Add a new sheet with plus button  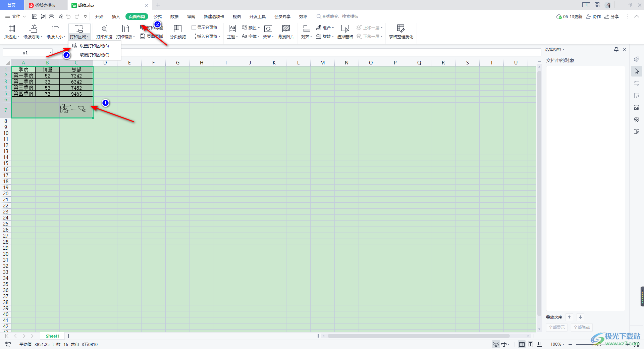(69, 336)
